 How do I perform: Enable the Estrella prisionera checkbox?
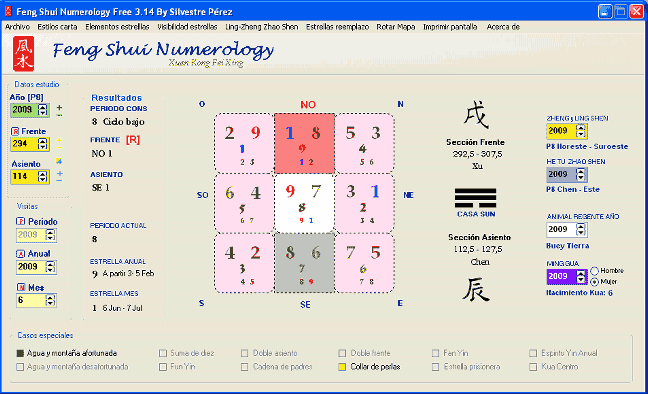point(436,367)
